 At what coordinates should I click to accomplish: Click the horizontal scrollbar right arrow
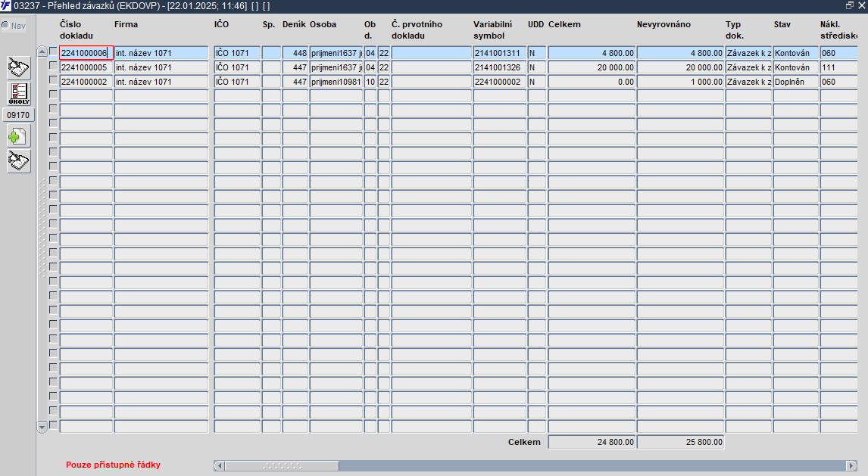click(x=851, y=465)
